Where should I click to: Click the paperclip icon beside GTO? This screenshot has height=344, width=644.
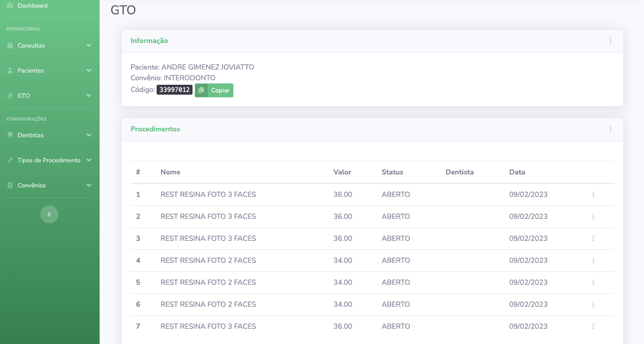pyautogui.click(x=10, y=96)
